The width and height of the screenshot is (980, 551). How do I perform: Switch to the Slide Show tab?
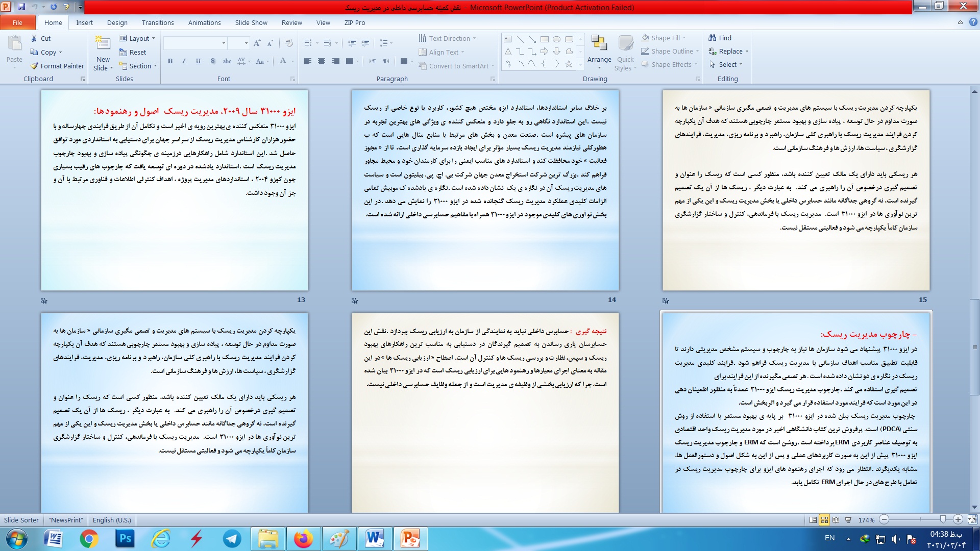pos(251,22)
